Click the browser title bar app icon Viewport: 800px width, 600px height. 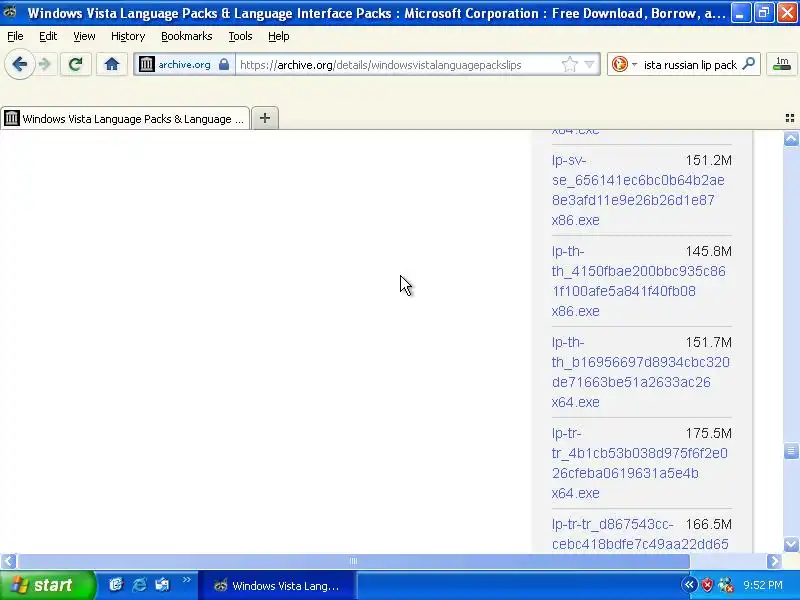click(x=10, y=11)
